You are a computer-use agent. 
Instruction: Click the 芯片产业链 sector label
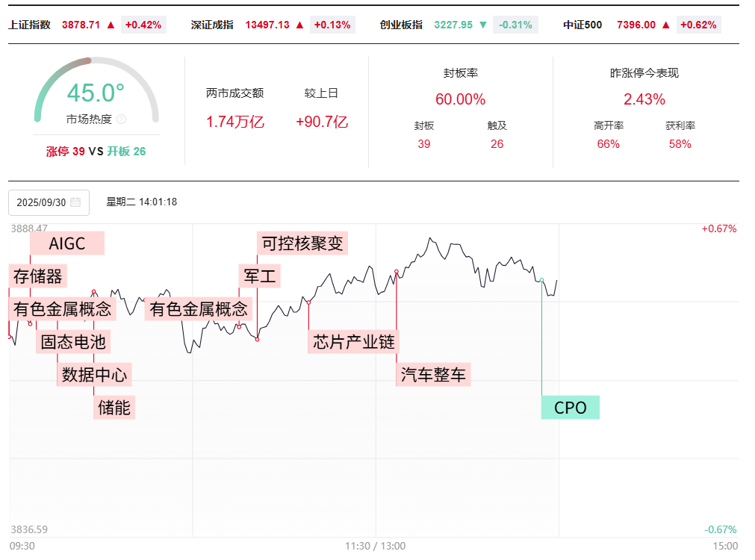click(354, 342)
